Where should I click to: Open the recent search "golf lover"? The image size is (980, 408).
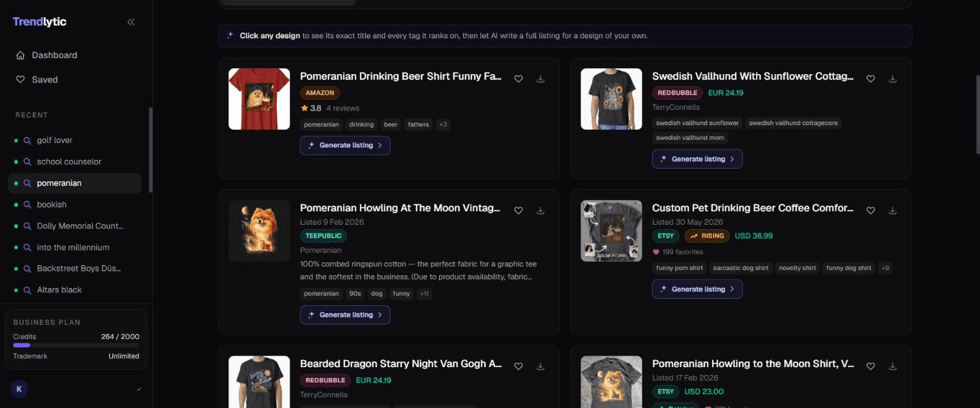(x=74, y=140)
